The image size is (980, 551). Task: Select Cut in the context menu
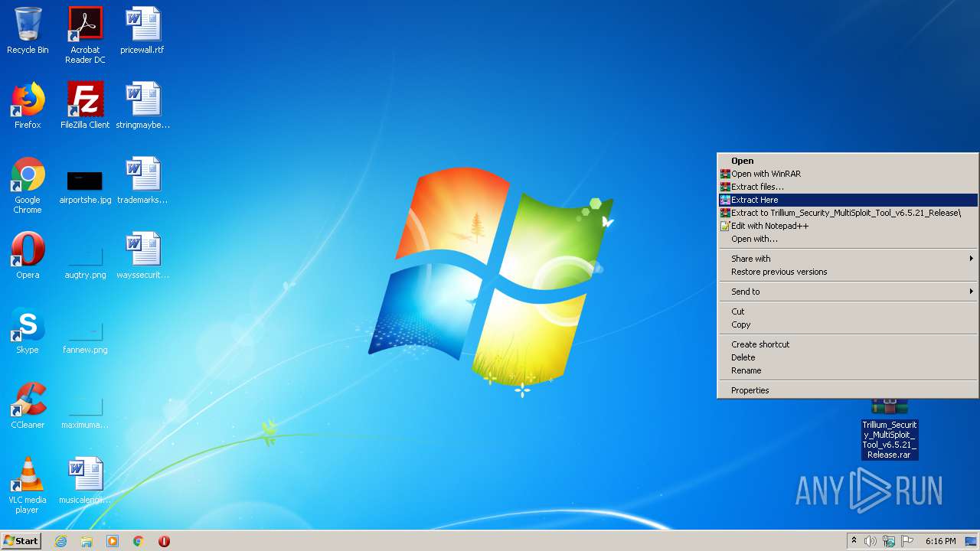click(848, 311)
